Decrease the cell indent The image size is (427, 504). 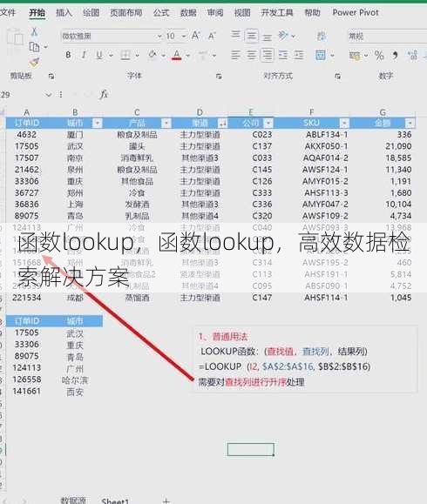[x=283, y=56]
